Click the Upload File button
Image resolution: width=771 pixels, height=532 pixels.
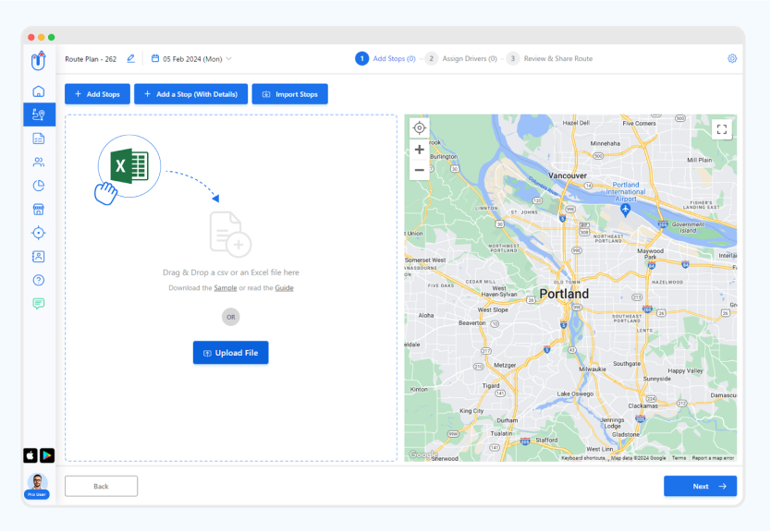[x=230, y=353]
